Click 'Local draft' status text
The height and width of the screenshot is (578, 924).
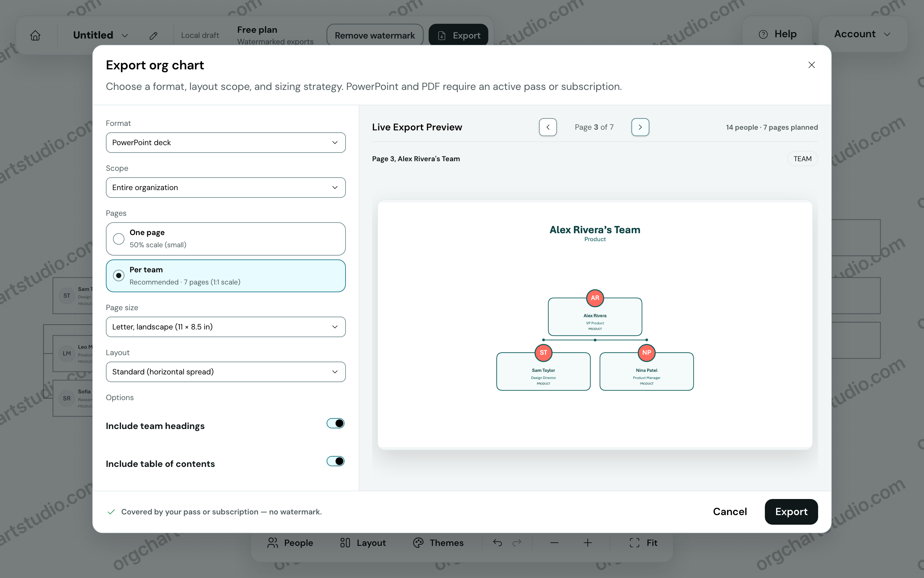[x=200, y=35]
